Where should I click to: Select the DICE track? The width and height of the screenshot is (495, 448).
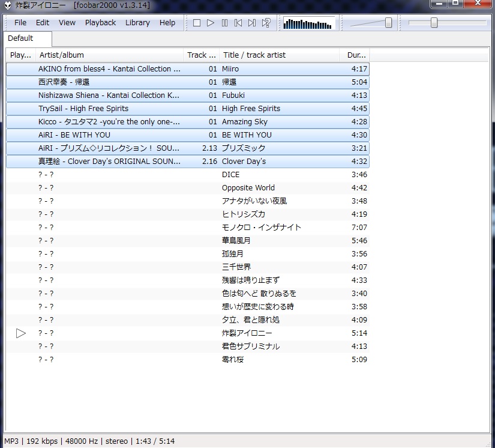pyautogui.click(x=188, y=175)
